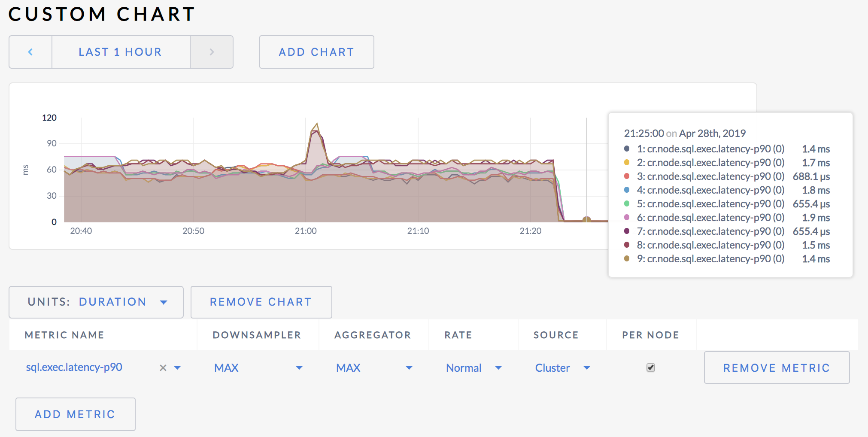Viewport: 868px width, 437px height.
Task: Click node 9's legend color dot
Action: point(628,259)
